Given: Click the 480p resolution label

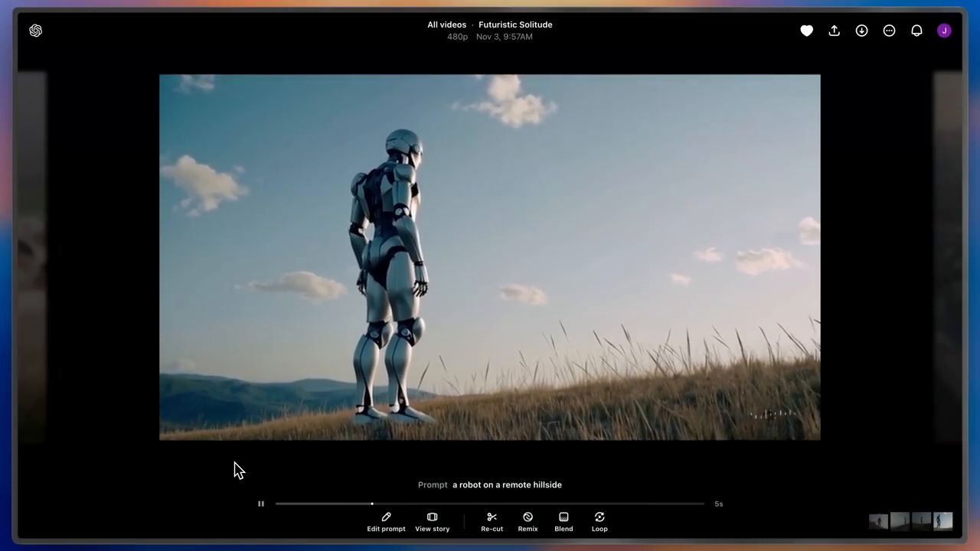Looking at the screenshot, I should 457,37.
